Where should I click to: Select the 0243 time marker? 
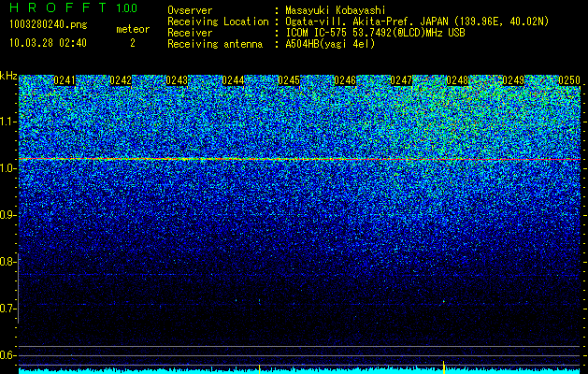point(177,80)
